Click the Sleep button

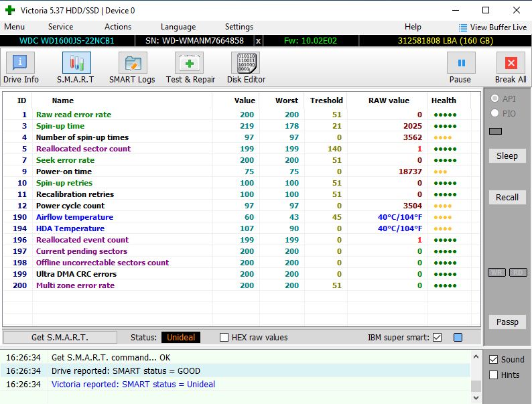coord(507,155)
